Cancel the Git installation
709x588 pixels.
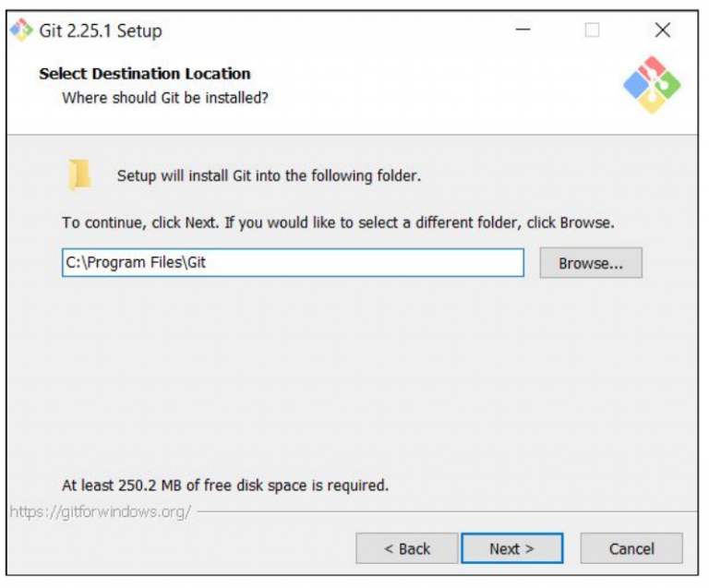tap(631, 548)
